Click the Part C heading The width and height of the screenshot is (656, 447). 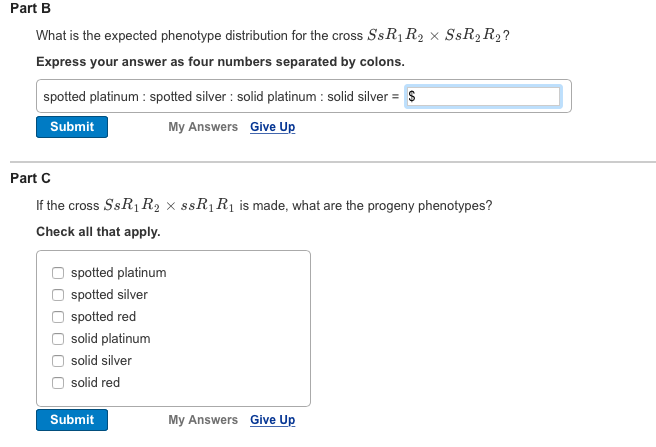click(x=30, y=178)
